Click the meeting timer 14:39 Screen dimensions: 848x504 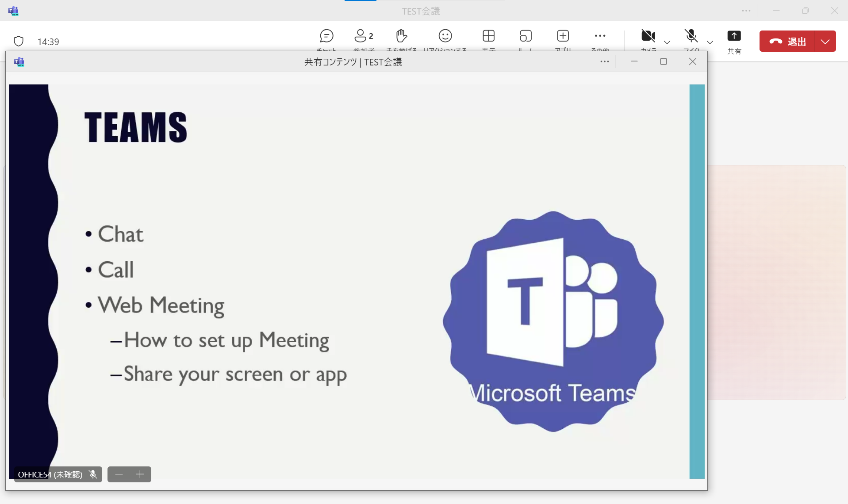click(48, 42)
